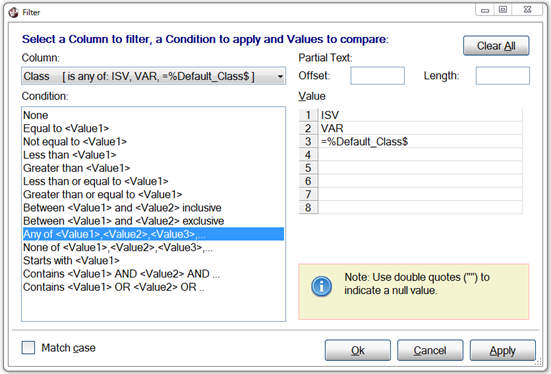This screenshot has width=551, height=374.
Task: Click the Apply button
Action: click(503, 350)
